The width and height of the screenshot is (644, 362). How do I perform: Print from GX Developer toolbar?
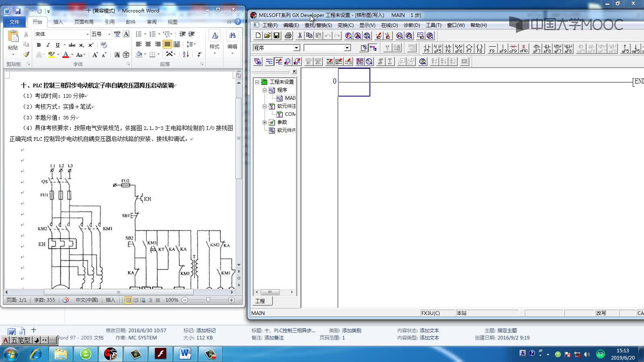pyautogui.click(x=288, y=35)
